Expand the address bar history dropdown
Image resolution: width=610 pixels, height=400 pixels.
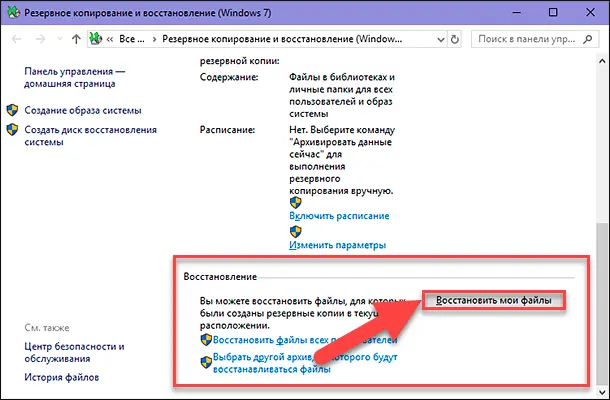441,39
